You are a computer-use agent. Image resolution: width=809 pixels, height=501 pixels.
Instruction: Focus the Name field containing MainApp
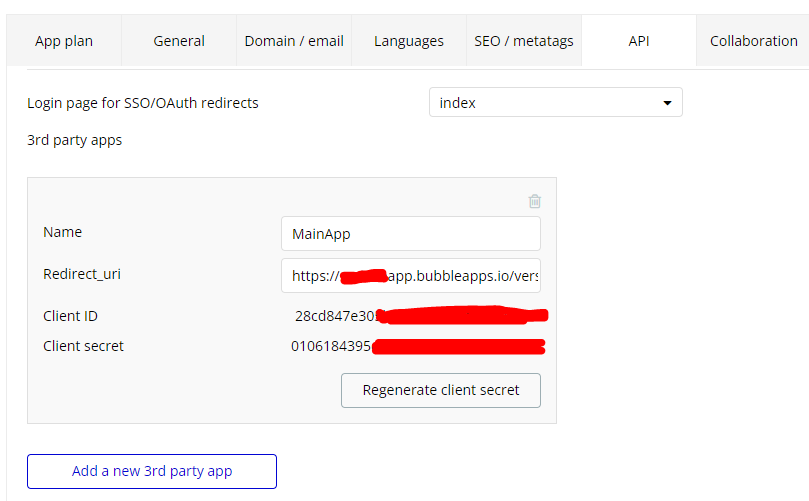pyautogui.click(x=411, y=234)
